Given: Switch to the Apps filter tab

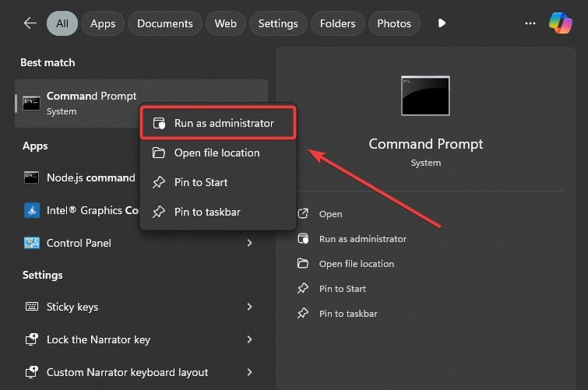Looking at the screenshot, I should 103,23.
